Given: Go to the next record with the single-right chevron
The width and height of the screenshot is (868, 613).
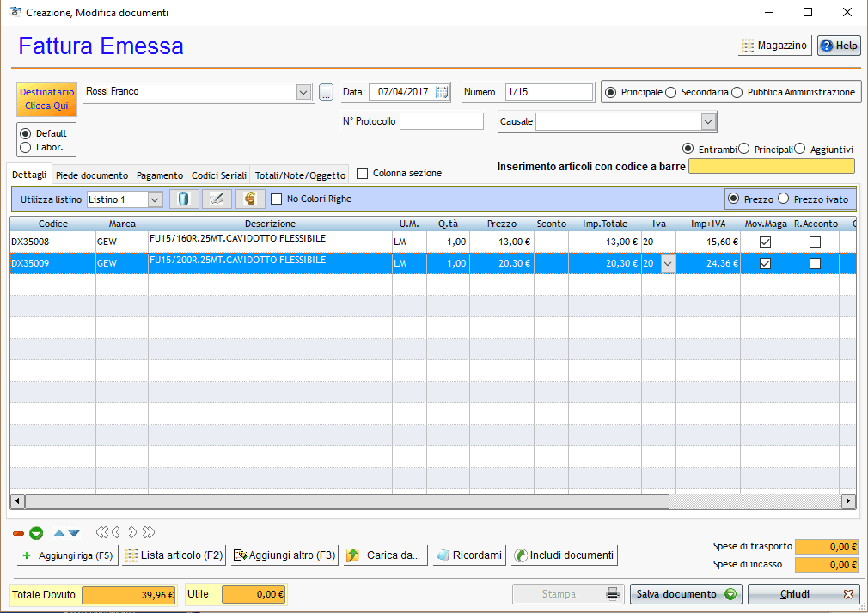Looking at the screenshot, I should (132, 533).
